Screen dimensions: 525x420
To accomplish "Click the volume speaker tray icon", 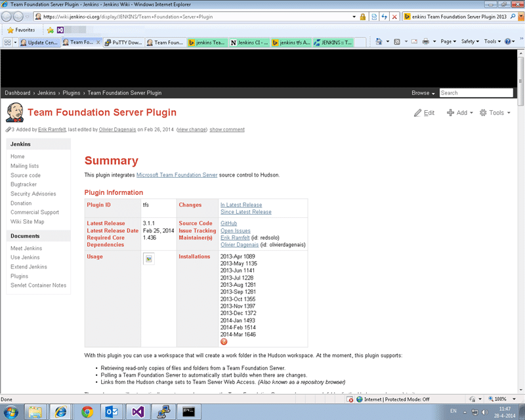I will point(484,412).
